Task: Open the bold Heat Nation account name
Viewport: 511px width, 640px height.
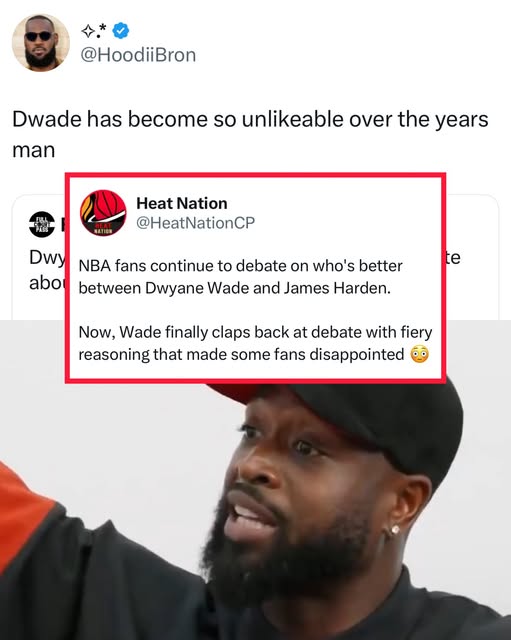Action: tap(182, 203)
